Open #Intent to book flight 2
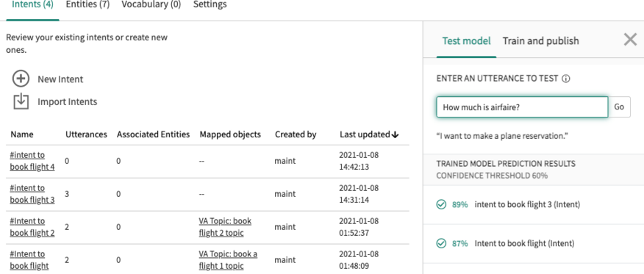This screenshot has height=274, width=644. coord(32,227)
